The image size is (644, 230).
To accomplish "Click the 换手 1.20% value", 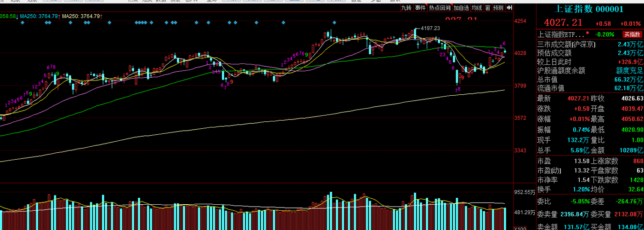I will point(581,190).
